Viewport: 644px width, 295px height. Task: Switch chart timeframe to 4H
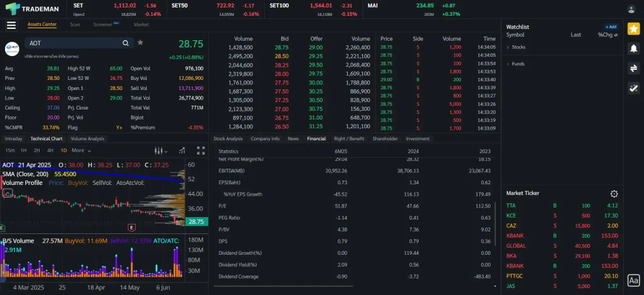pos(49,150)
